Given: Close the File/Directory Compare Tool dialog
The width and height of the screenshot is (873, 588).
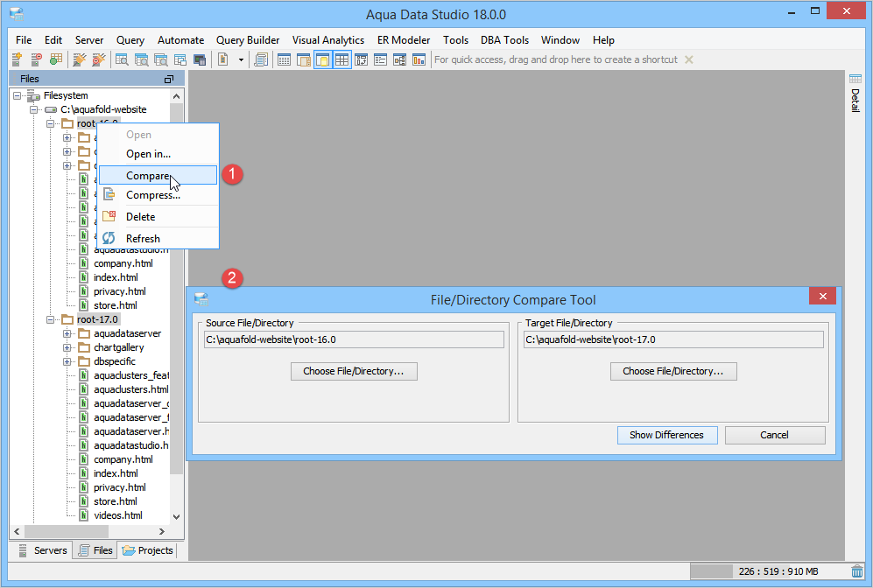Looking at the screenshot, I should pos(823,296).
